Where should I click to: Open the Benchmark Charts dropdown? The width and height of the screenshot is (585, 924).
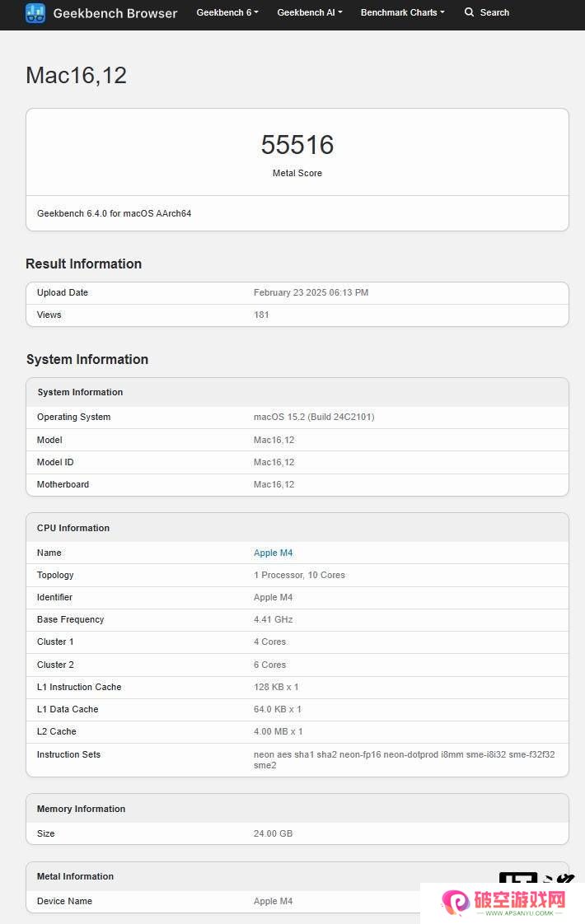coord(402,12)
